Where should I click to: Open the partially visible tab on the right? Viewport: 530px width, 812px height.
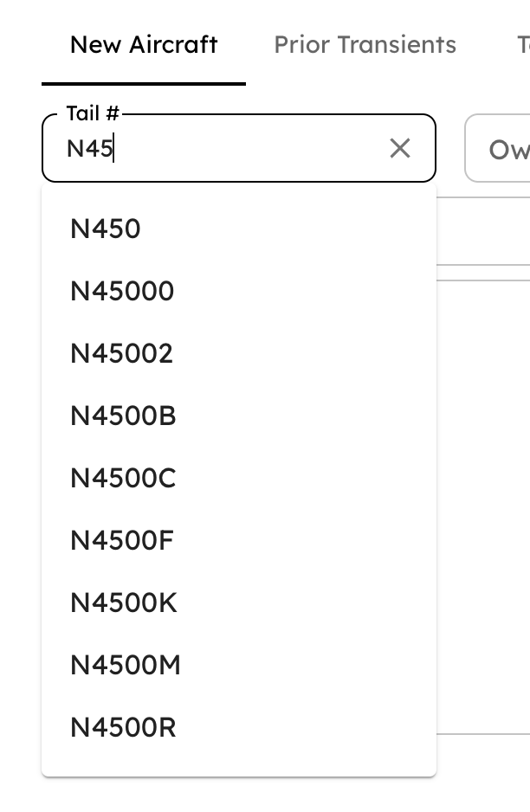point(523,44)
